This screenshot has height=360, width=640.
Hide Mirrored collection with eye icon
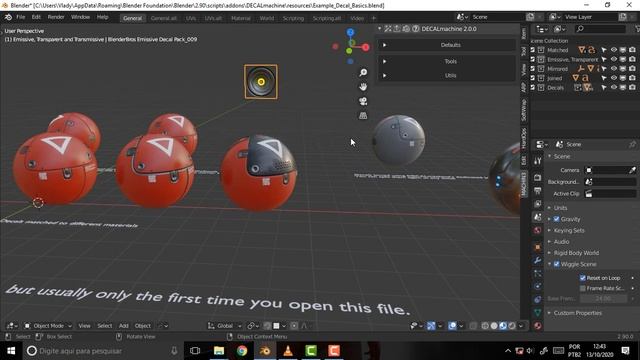click(x=613, y=69)
